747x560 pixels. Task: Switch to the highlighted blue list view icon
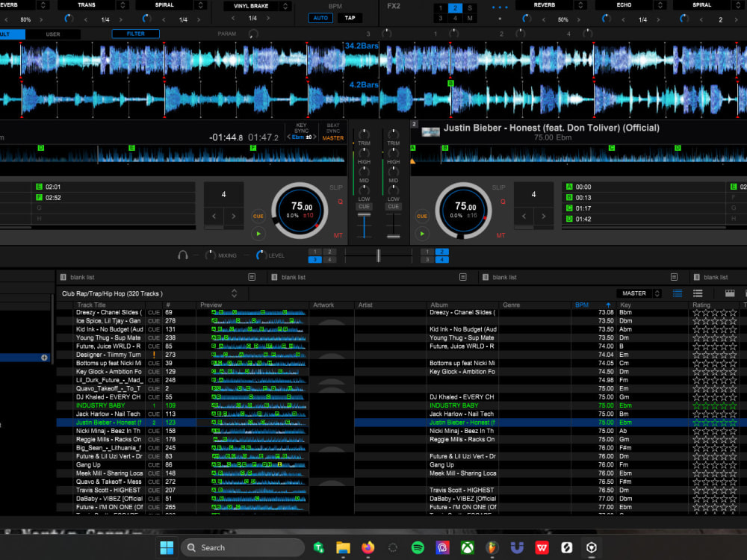(x=677, y=293)
